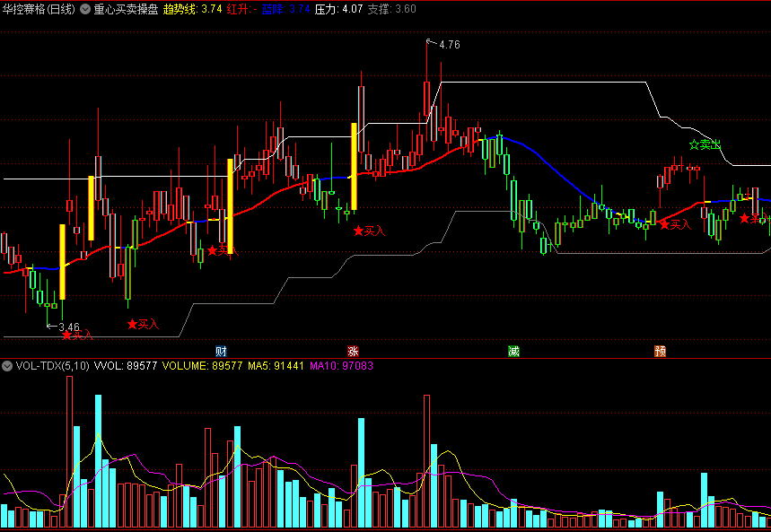The height and width of the screenshot is (532, 771).
Task: Click the 趋势线: 3.74 value
Action: pos(192,9)
